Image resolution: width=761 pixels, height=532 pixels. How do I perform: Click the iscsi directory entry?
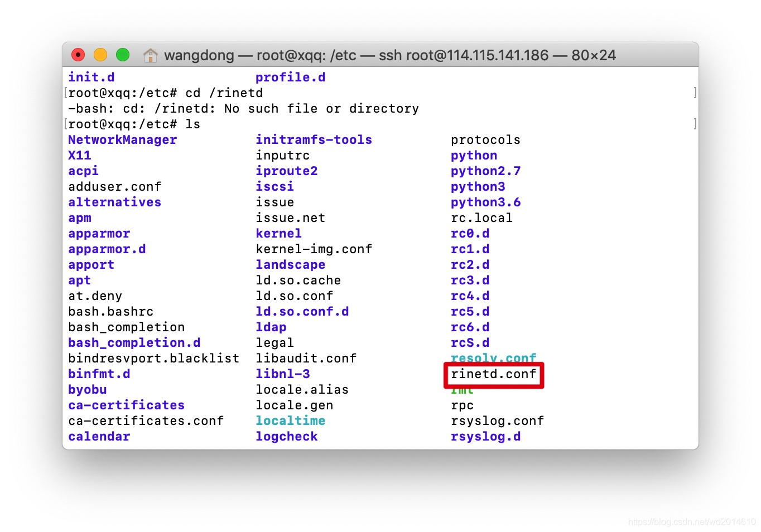pos(275,187)
